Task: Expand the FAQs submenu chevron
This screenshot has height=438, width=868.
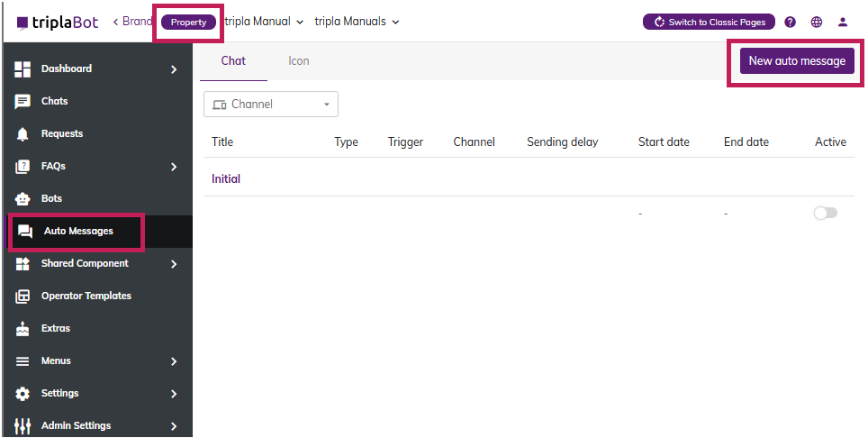Action: coord(174,167)
